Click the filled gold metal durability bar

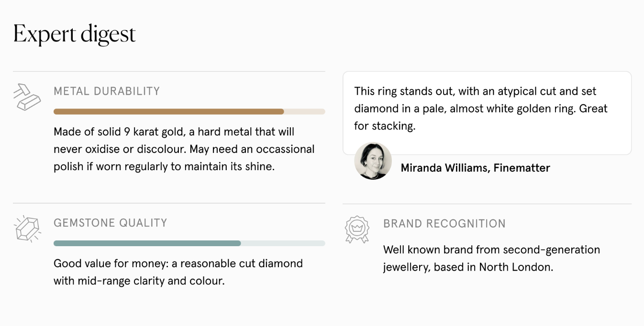[168, 111]
